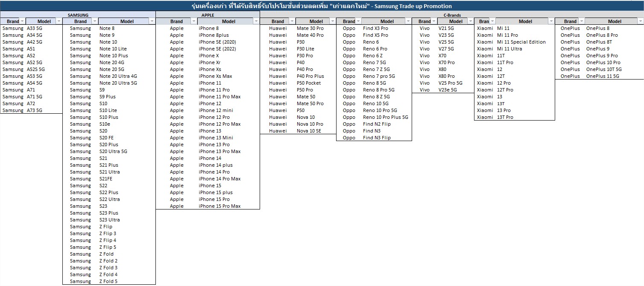Image resolution: width=644 pixels, height=286 pixels.
Task: Open Model filter dropdown above Mi 11
Action: coord(551,21)
